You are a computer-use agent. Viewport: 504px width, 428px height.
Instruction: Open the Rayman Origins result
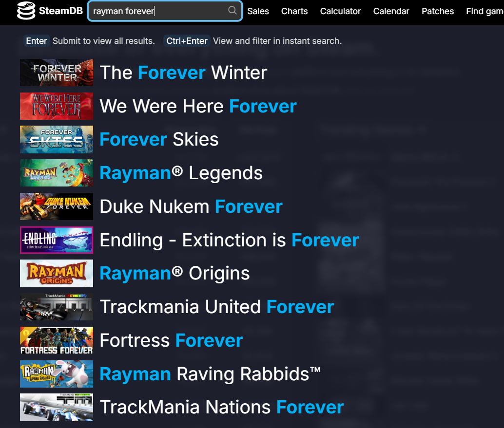coord(174,273)
